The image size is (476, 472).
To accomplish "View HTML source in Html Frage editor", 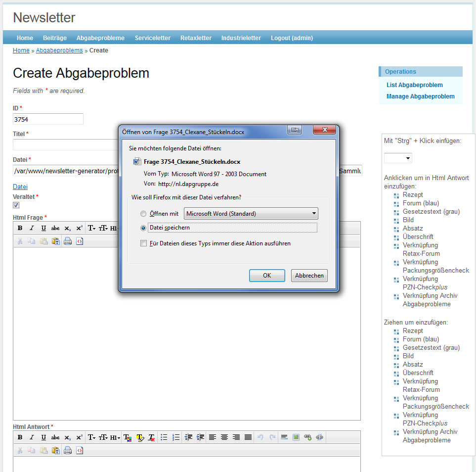I will point(80,241).
